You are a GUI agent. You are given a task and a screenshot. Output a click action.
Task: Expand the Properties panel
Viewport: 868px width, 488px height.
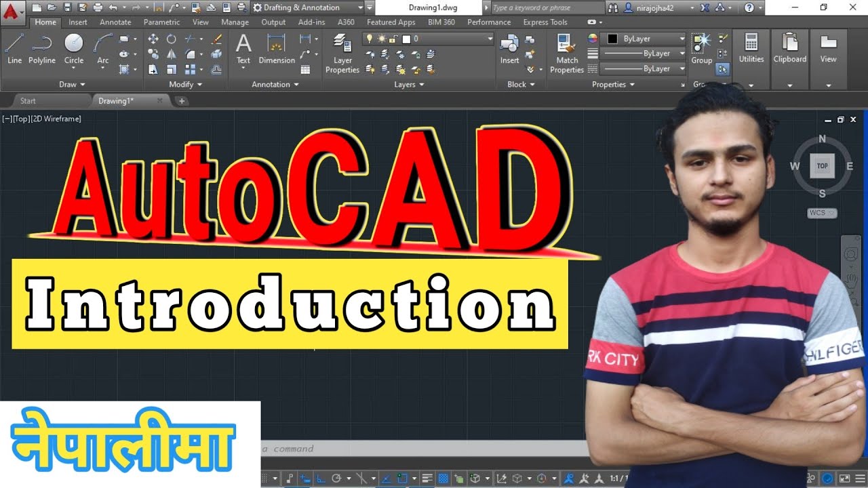(x=614, y=85)
